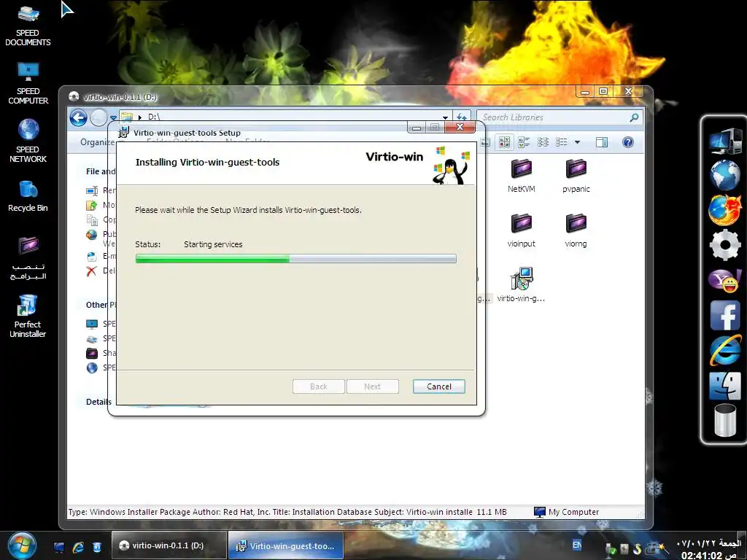The image size is (747, 560).
Task: Select the pvpanic folder
Action: tap(576, 176)
